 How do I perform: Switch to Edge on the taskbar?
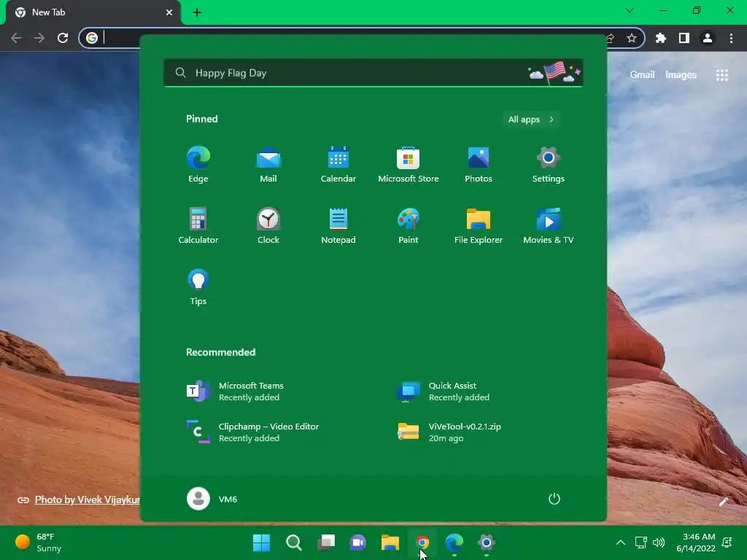[454, 542]
